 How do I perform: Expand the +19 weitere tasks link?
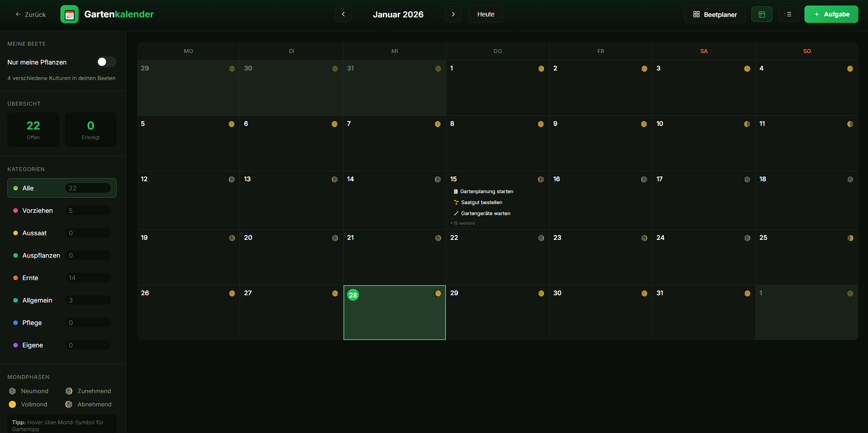(462, 223)
